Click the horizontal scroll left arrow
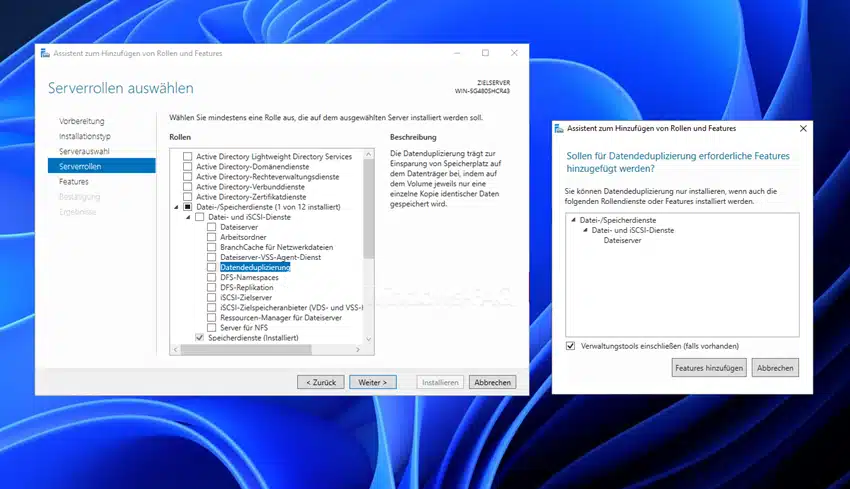The width and height of the screenshot is (850, 489). (175, 350)
